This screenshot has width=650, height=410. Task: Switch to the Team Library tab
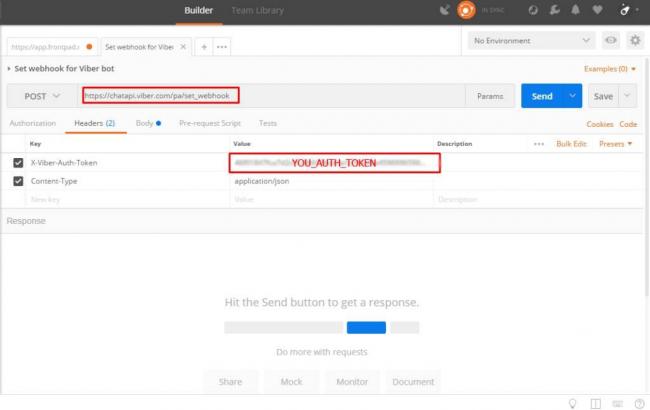pos(257,11)
